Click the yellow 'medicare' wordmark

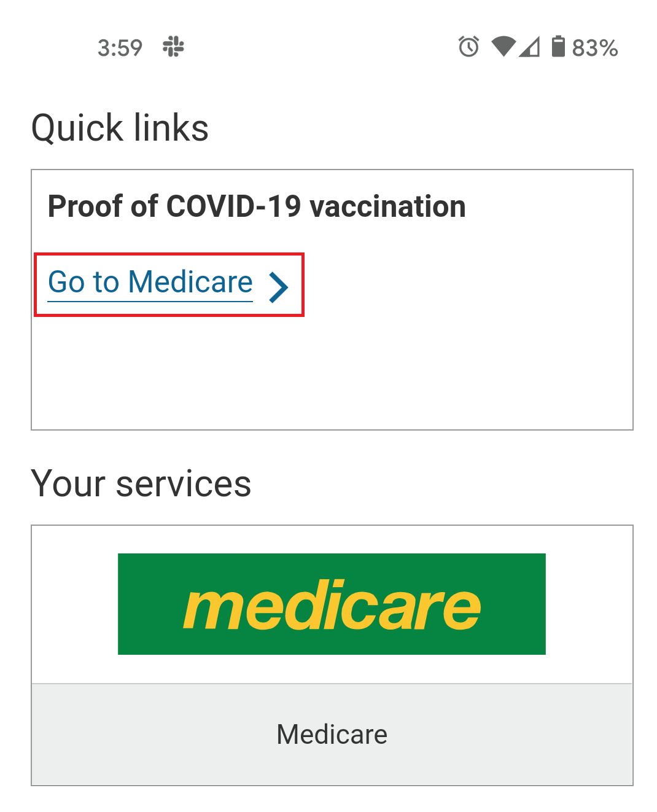(x=332, y=607)
